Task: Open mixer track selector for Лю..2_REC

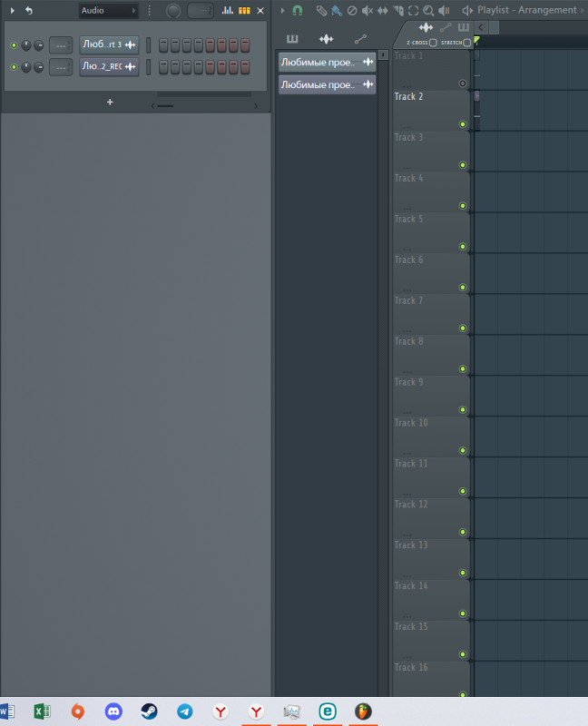Action: coord(61,67)
